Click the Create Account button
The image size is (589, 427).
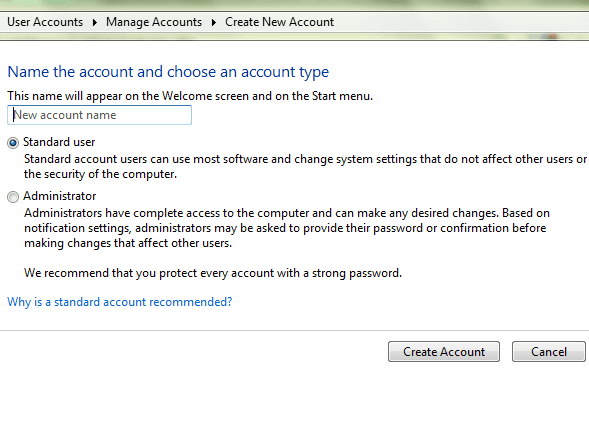444,352
